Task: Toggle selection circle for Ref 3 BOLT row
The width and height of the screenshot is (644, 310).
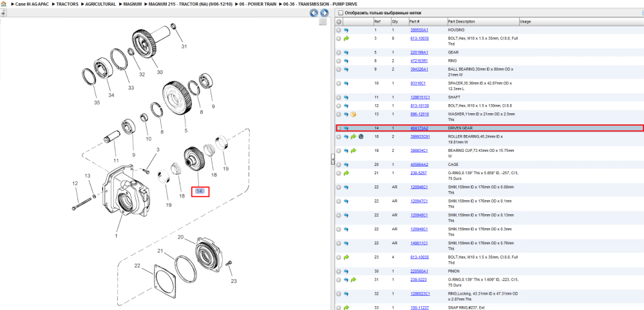Action: pyautogui.click(x=339, y=38)
